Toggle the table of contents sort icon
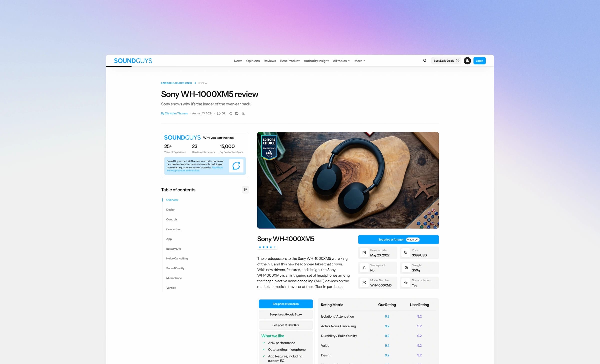Viewport: 600px width, 364px height. pos(245,190)
